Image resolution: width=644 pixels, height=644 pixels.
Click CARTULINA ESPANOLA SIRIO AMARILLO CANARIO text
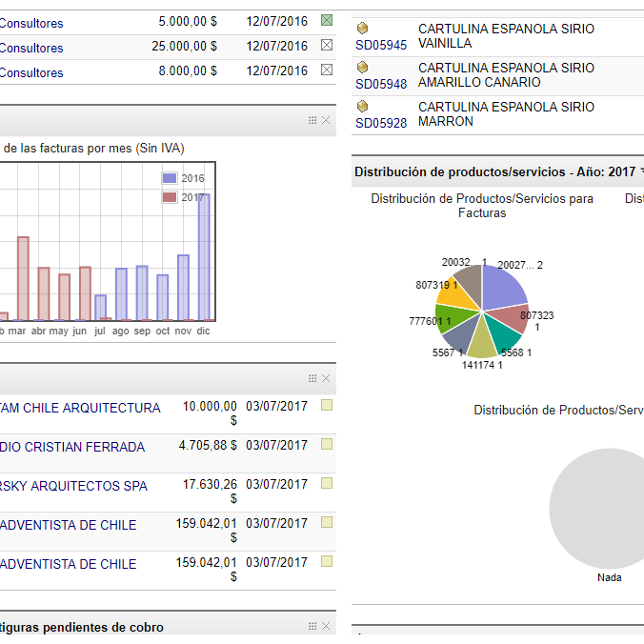point(506,74)
